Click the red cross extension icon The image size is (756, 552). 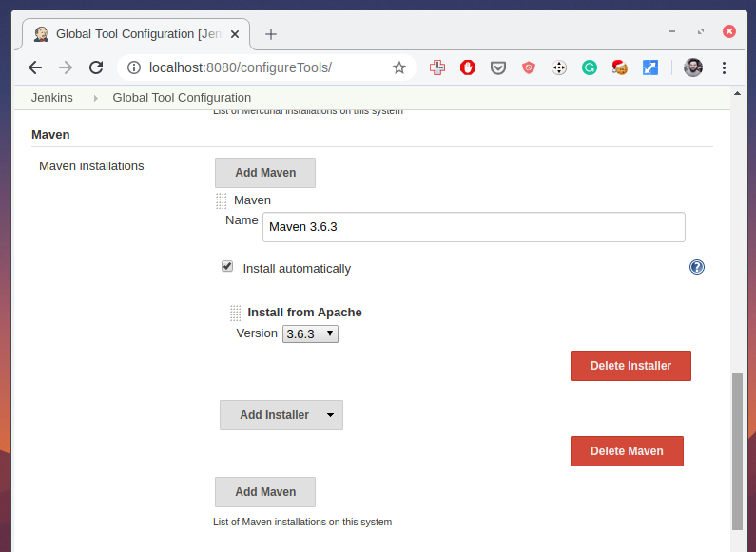437,67
